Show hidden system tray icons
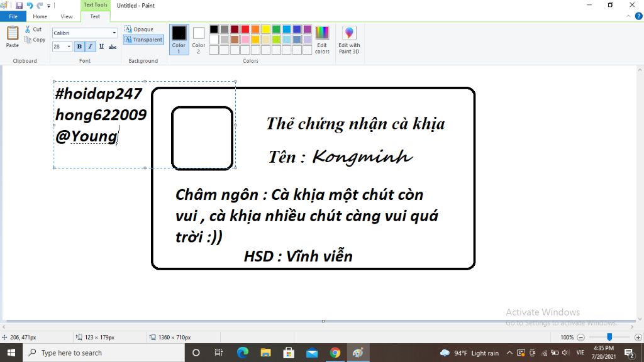The height and width of the screenshot is (362, 644). click(509, 353)
